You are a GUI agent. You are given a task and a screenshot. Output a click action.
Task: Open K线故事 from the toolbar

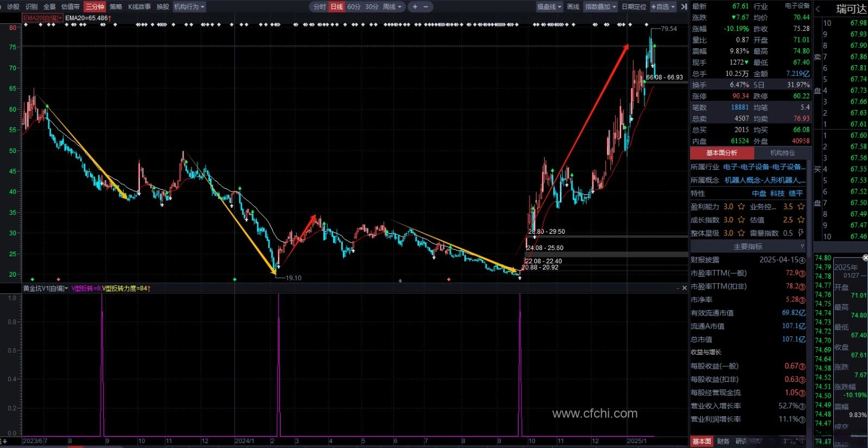click(x=139, y=7)
